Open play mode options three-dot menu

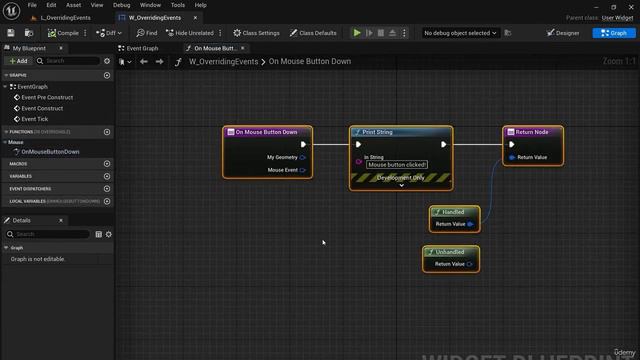pos(404,33)
